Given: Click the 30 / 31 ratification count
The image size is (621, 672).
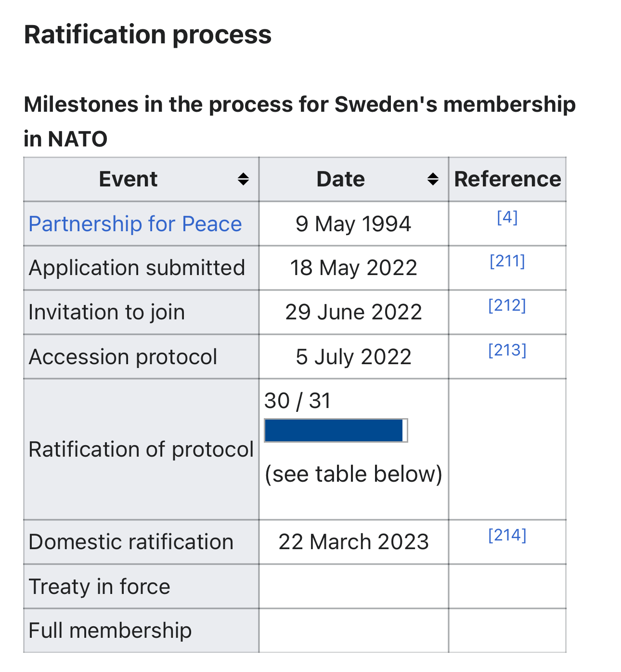Looking at the screenshot, I should (x=298, y=401).
